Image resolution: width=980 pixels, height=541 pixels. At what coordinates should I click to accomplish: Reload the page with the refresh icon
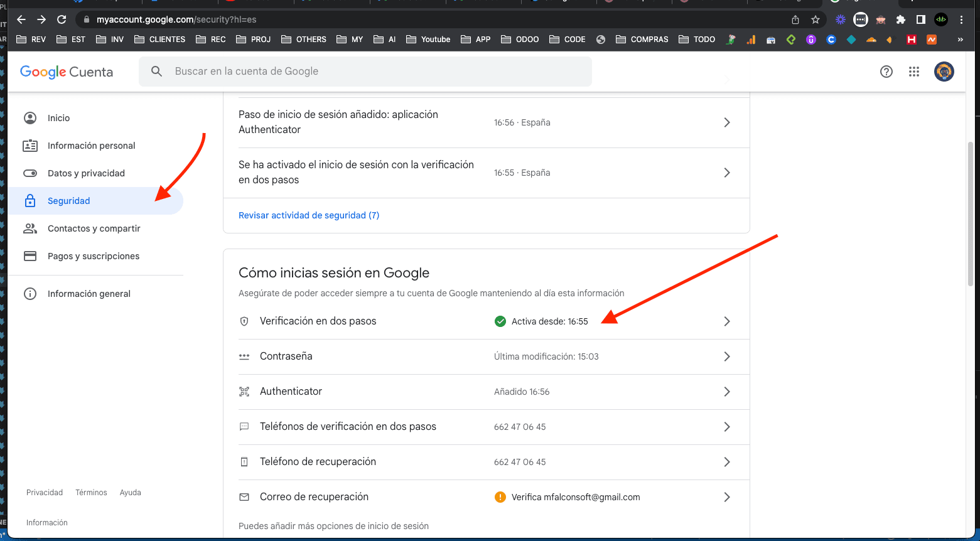62,19
